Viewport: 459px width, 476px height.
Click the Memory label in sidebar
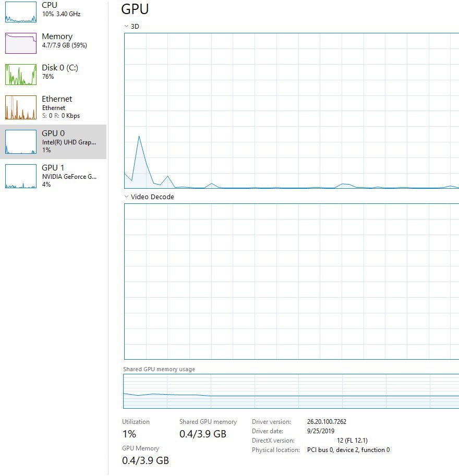point(57,36)
